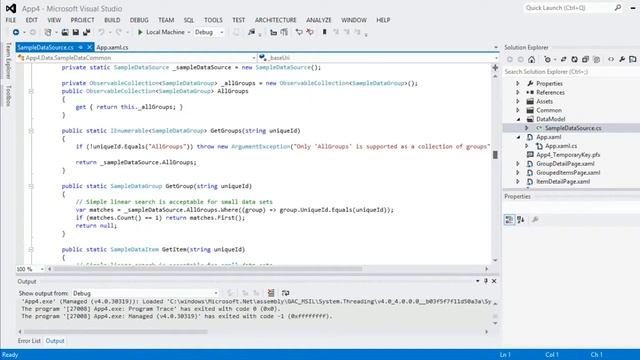Click the Find in Files toolbar icon

[251, 32]
